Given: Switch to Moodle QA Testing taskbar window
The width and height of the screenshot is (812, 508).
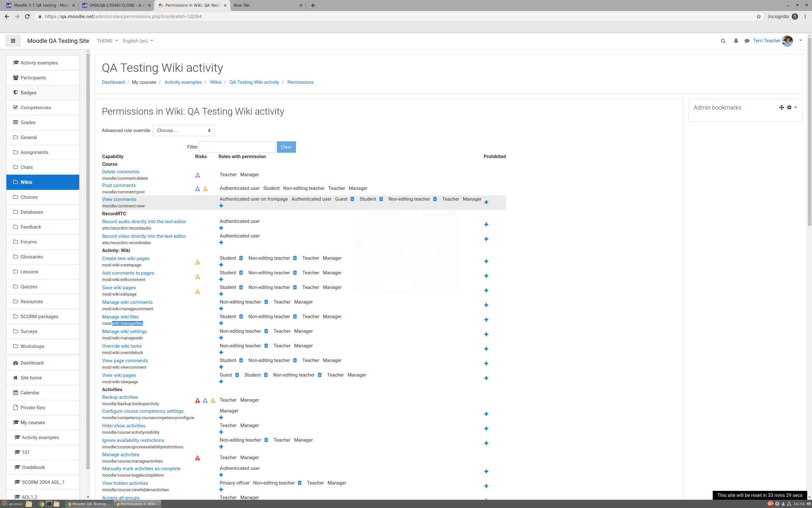Looking at the screenshot, I should [x=89, y=504].
